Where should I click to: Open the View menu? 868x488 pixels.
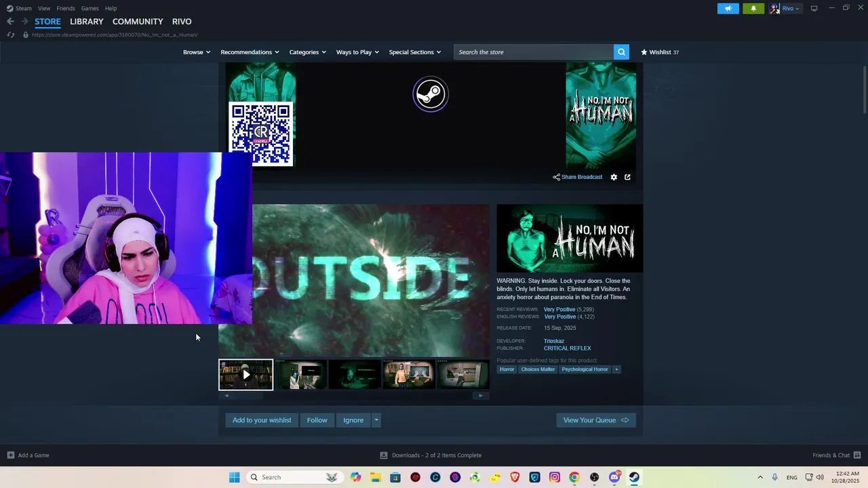point(44,8)
